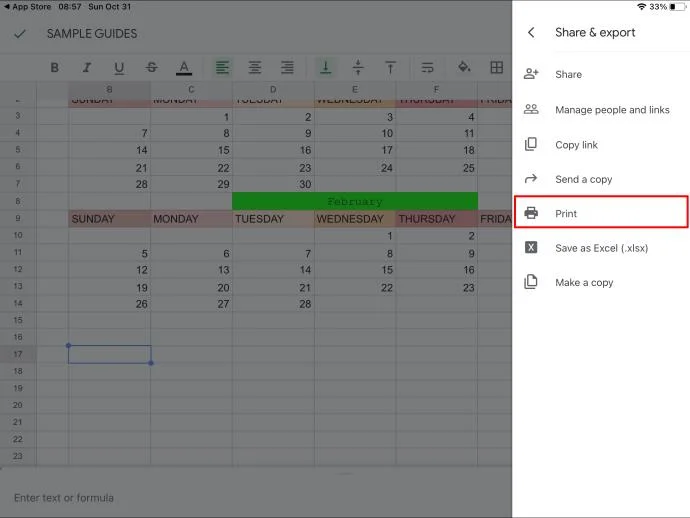Click the cell containing 26

(x=109, y=304)
